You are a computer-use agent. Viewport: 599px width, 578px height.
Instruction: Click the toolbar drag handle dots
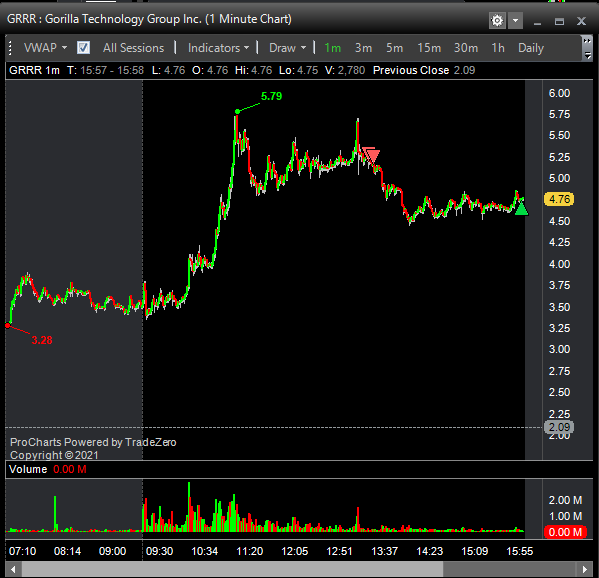coord(10,48)
